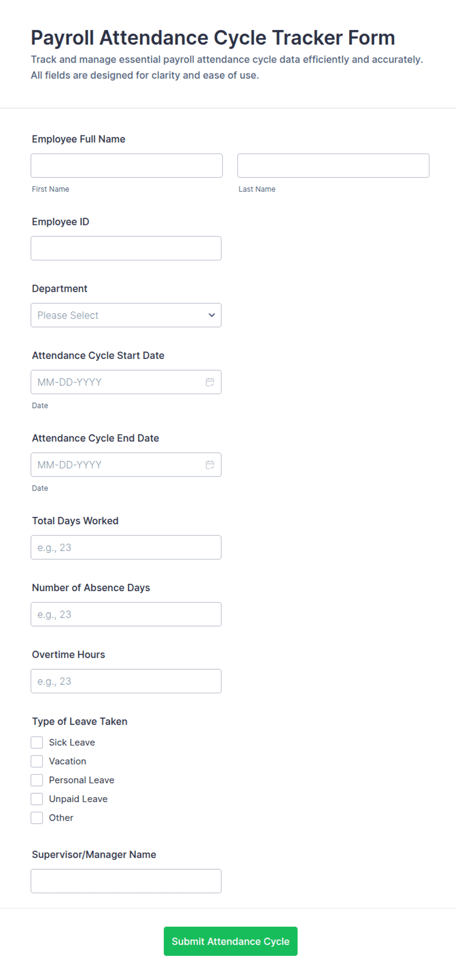Toggle the Unpaid Leave checkbox
The height and width of the screenshot is (980, 456).
tap(37, 799)
